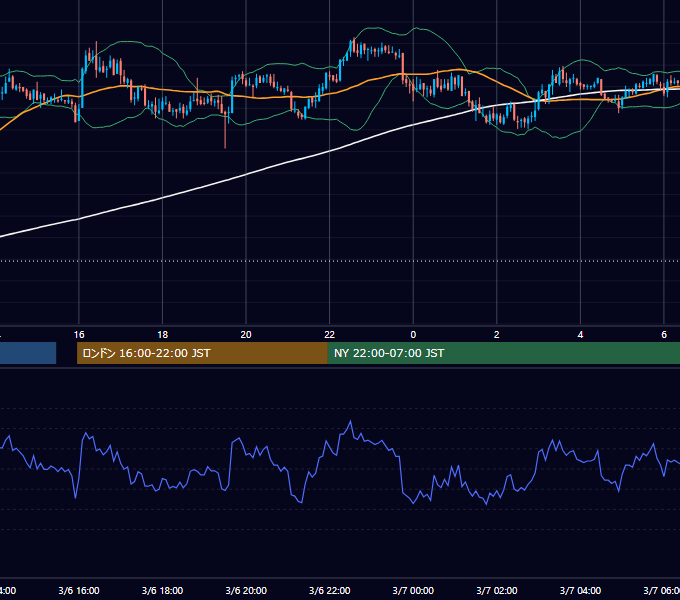Click the horizontal dotted price line
680x600 pixels.
pyautogui.click(x=340, y=261)
